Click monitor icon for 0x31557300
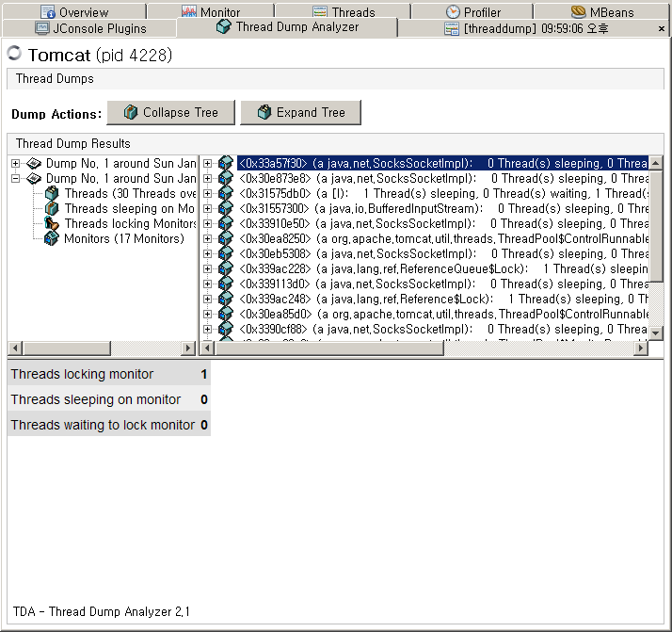 pos(226,208)
